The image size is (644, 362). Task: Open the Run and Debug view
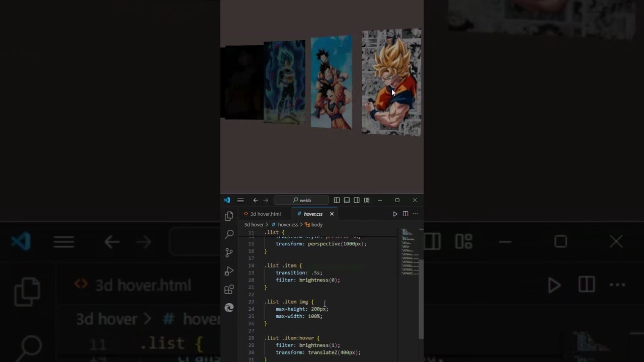[x=229, y=271]
